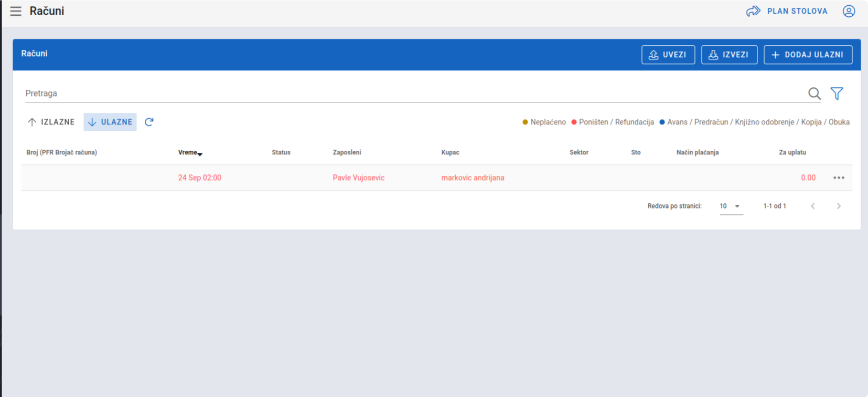Open the three-dots menu for the markovic andrijana row
This screenshot has width=868, height=397.
coord(839,178)
